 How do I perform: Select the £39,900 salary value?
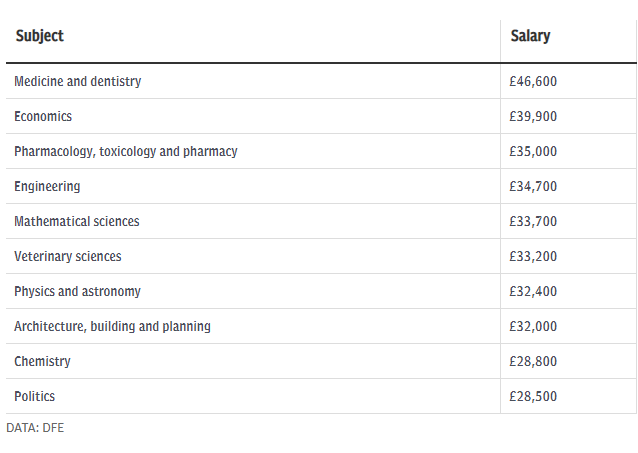(533, 116)
